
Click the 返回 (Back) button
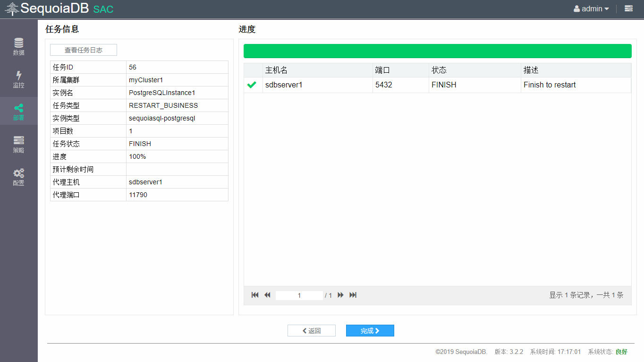pos(311,330)
